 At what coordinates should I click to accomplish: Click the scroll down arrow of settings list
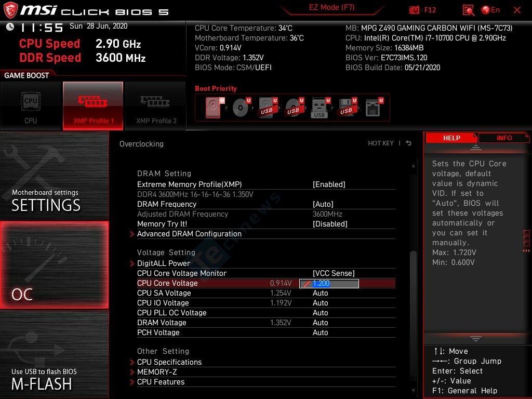(x=413, y=391)
